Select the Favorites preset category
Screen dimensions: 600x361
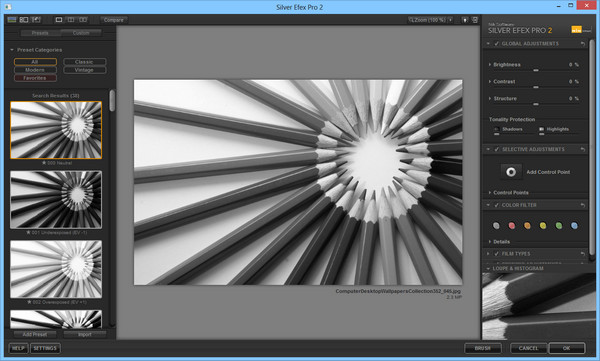click(35, 78)
